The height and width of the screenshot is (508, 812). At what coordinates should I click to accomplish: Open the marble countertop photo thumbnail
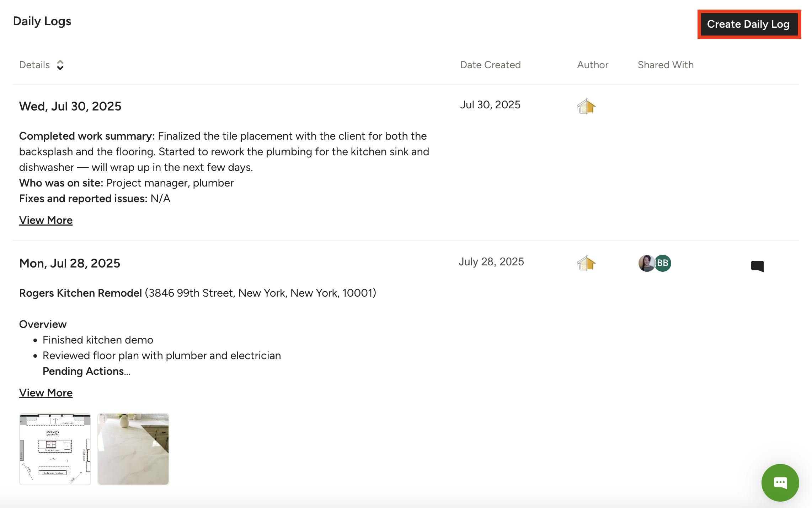(133, 449)
